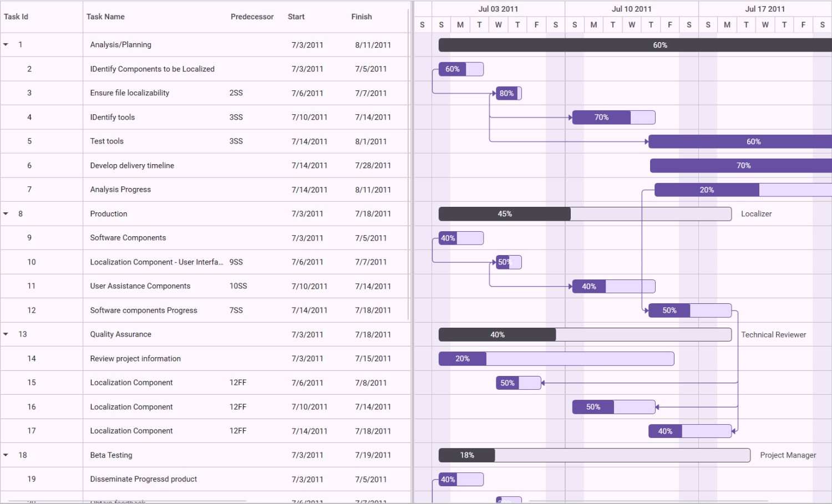
Task: Select the 7/28/2011 finish date cell
Action: (x=373, y=165)
